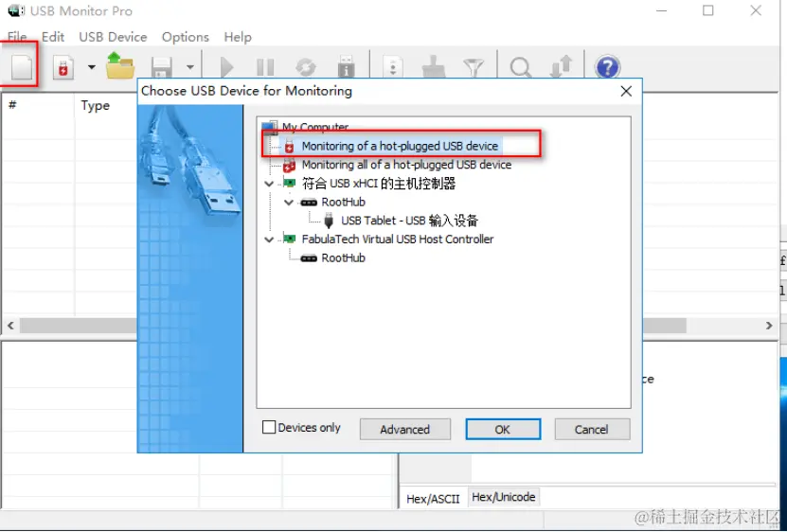Open the Options menu

point(186,37)
